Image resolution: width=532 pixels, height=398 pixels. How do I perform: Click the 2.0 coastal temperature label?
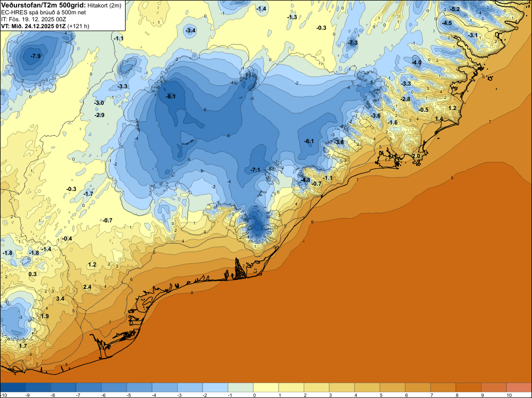416,156
